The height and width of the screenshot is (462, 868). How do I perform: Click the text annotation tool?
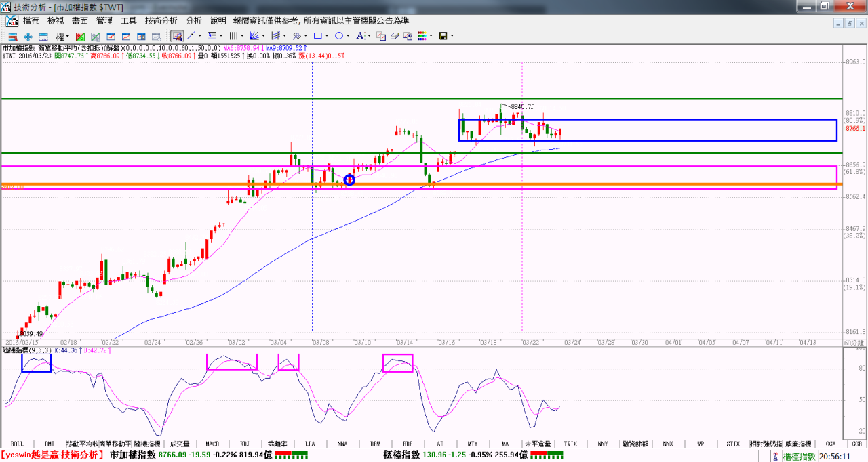click(x=360, y=36)
